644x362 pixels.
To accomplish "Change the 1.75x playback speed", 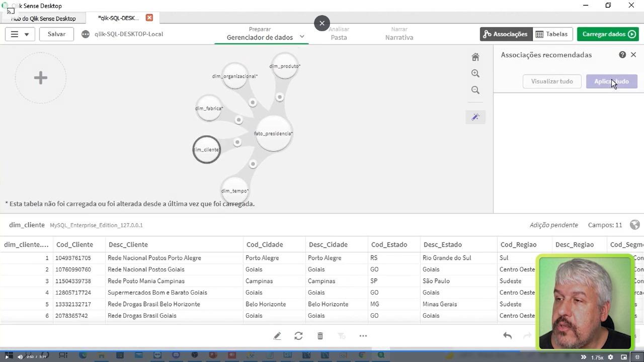I will (x=597, y=357).
